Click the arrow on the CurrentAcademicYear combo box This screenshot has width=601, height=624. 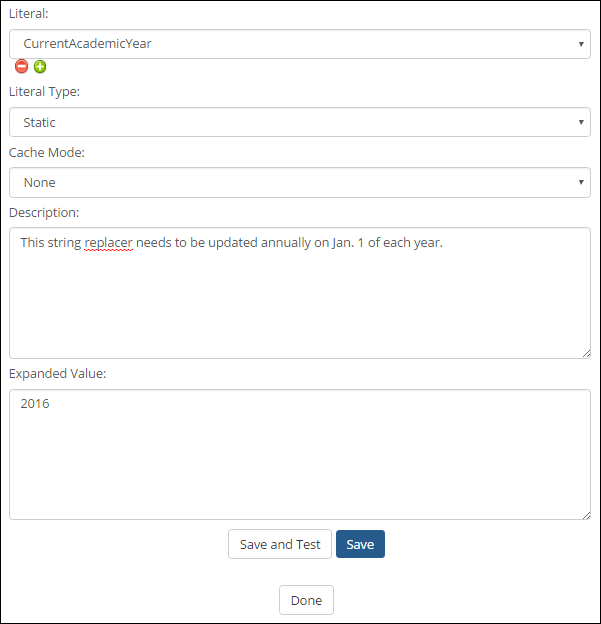tap(581, 44)
